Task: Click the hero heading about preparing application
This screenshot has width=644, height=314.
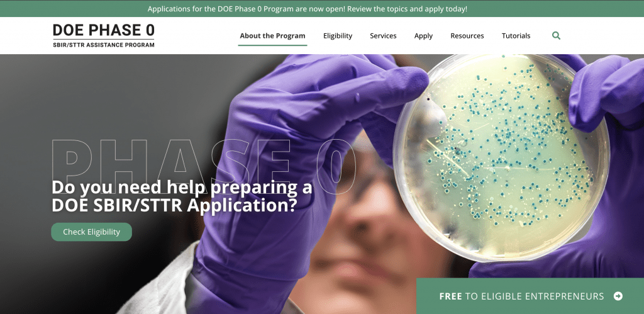Action: [182, 196]
